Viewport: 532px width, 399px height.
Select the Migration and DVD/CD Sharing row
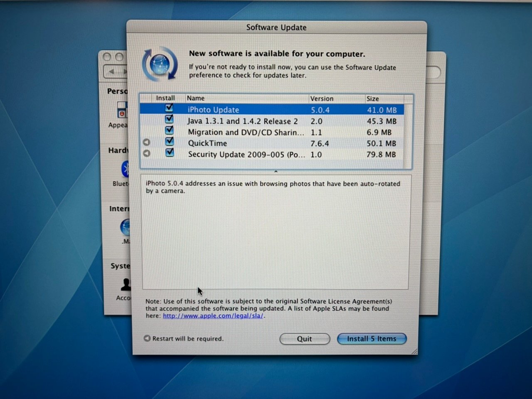pos(272,132)
